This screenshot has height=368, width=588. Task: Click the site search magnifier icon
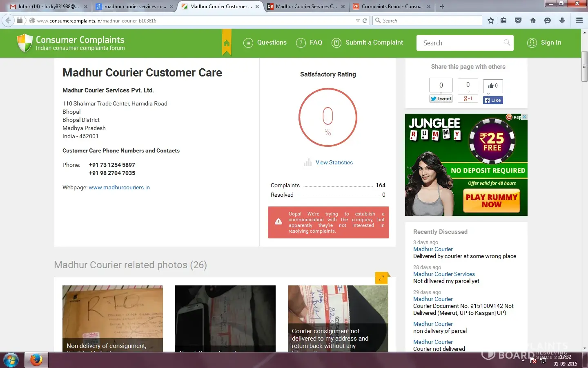point(507,43)
